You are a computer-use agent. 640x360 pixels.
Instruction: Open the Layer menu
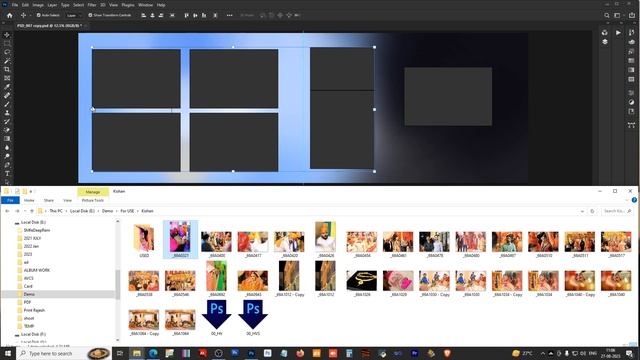(x=52, y=5)
